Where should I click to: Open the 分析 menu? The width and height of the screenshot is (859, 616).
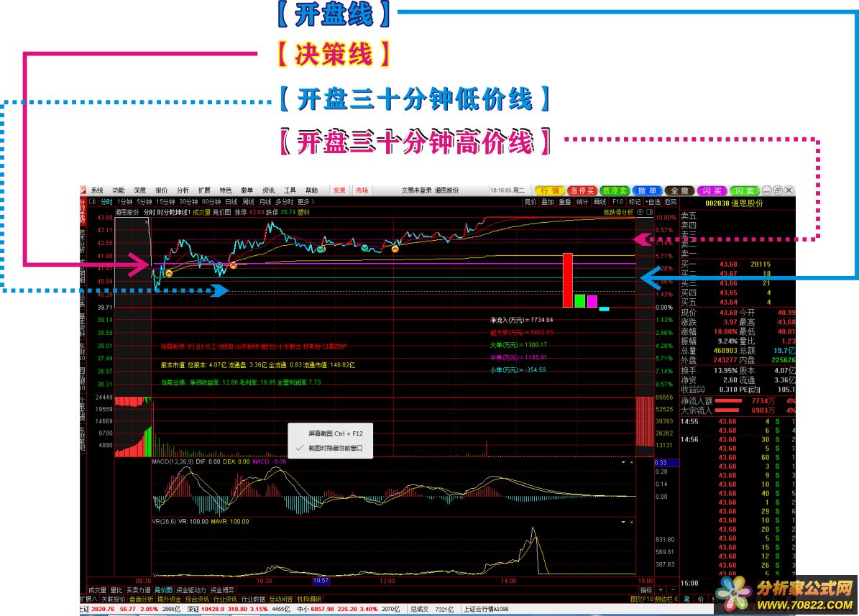click(183, 190)
